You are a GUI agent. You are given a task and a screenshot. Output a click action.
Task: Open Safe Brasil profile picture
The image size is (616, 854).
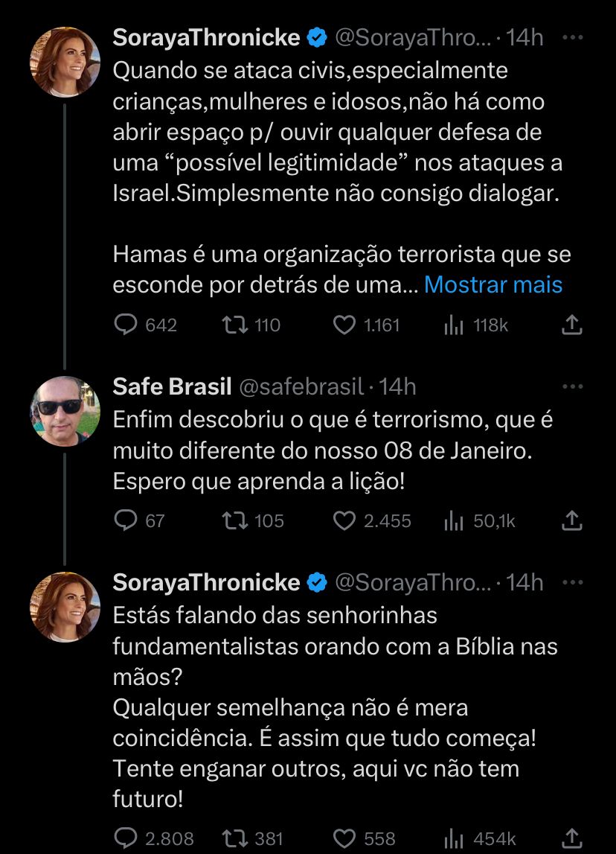pyautogui.click(x=65, y=411)
